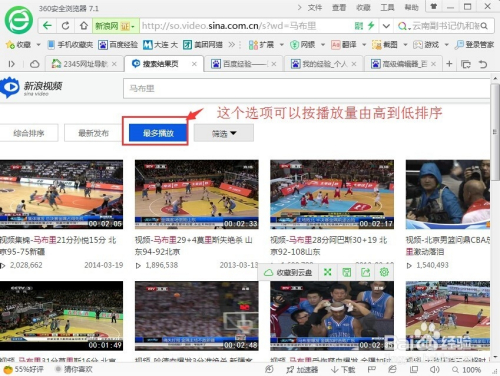Screen dimensions: 500x376
Task: Open the 加速器 accelerator in status bar
Action: click(302, 370)
